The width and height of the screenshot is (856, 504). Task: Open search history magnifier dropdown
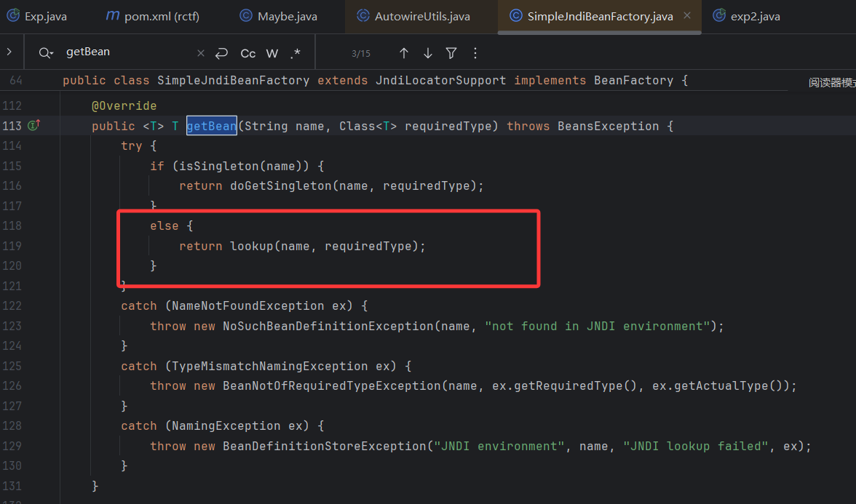point(47,53)
